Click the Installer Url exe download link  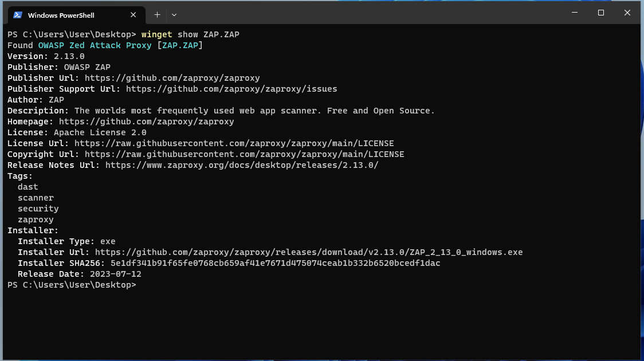click(308, 252)
